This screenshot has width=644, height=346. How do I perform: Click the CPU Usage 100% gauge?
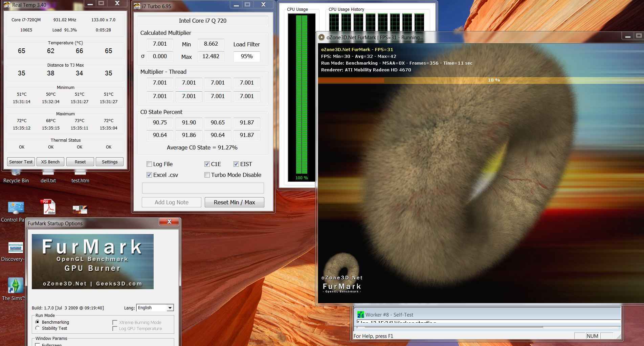(302, 97)
